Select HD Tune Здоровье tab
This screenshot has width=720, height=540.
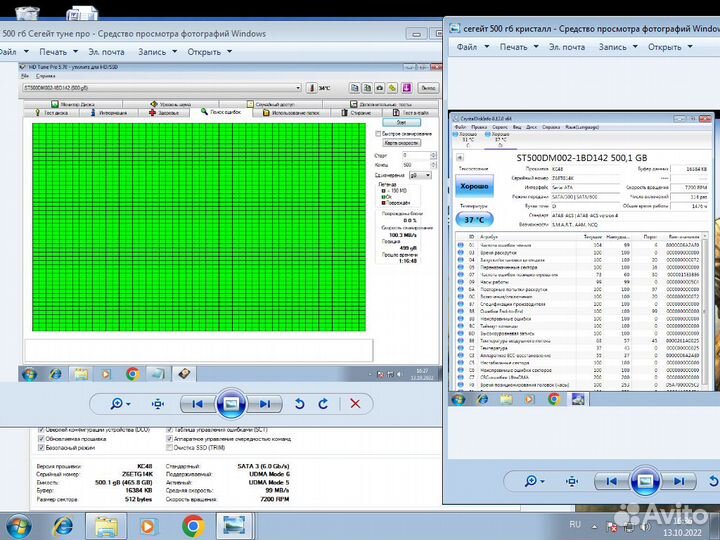163,112
